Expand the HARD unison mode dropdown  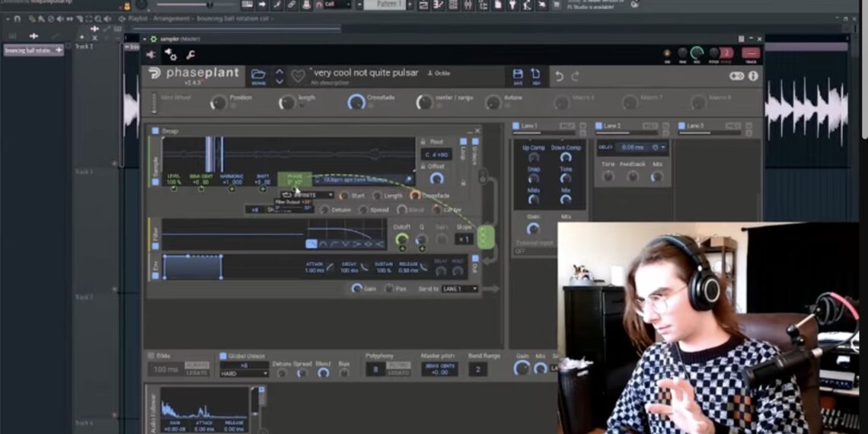click(x=243, y=374)
